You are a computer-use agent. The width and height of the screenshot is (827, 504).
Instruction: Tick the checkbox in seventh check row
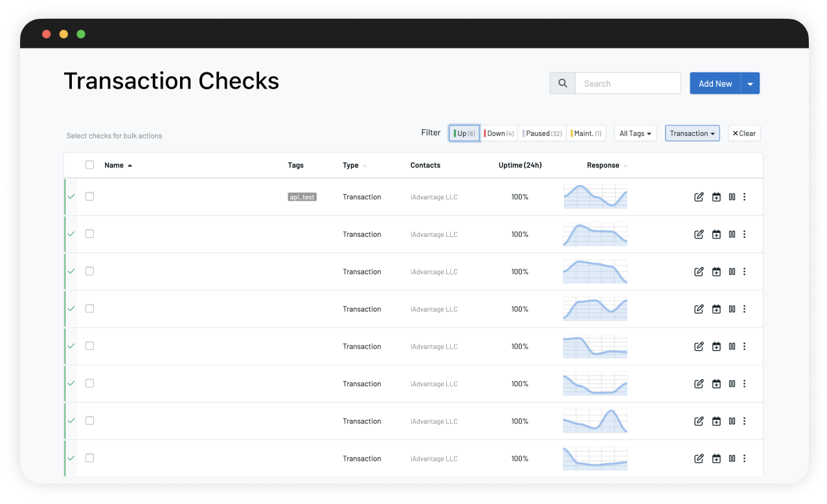click(89, 421)
